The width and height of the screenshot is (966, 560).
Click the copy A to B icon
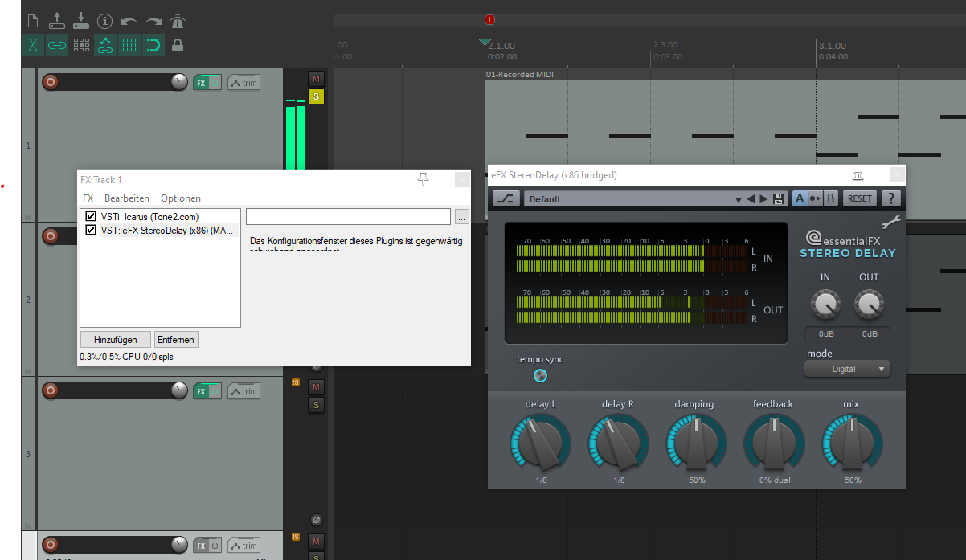814,198
